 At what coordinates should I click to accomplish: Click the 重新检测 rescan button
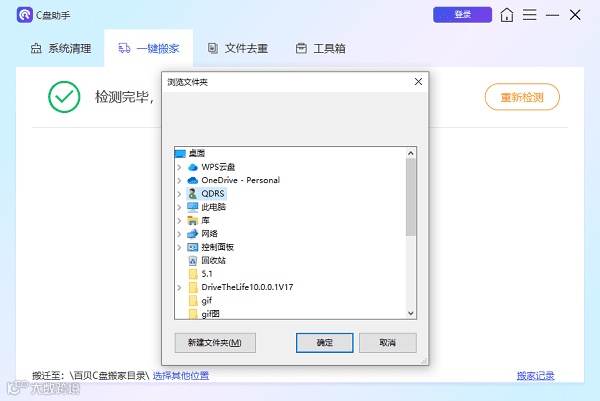pos(522,97)
